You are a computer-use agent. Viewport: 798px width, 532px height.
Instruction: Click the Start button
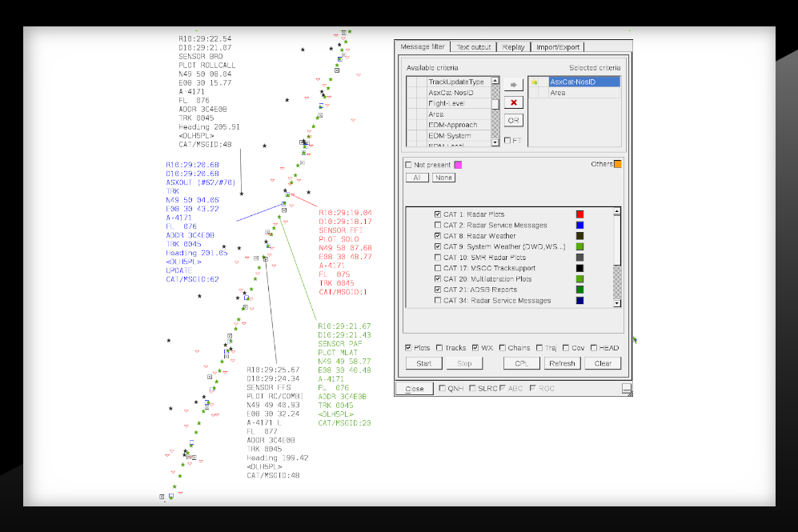click(x=424, y=363)
